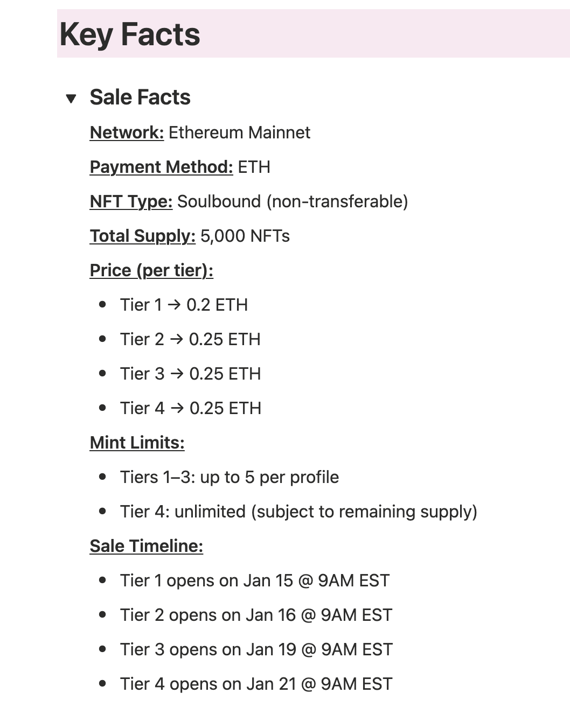Click the underlined Sale Timeline label
Viewport: 570px width, 728px height.
(146, 546)
